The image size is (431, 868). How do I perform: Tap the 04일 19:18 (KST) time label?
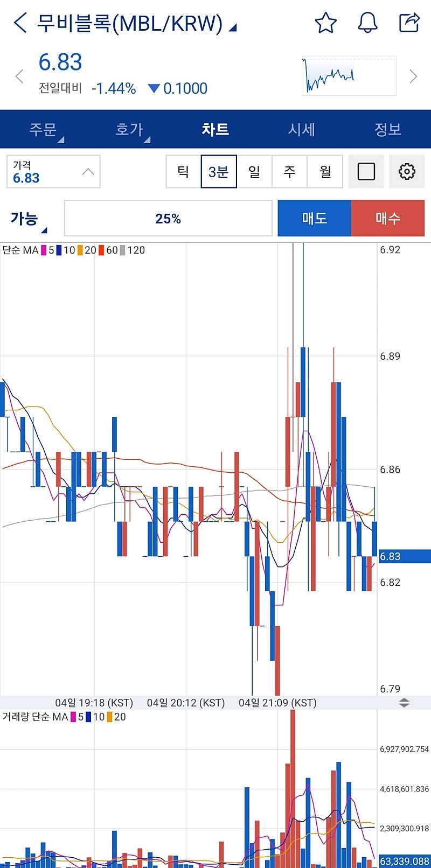[x=94, y=703]
